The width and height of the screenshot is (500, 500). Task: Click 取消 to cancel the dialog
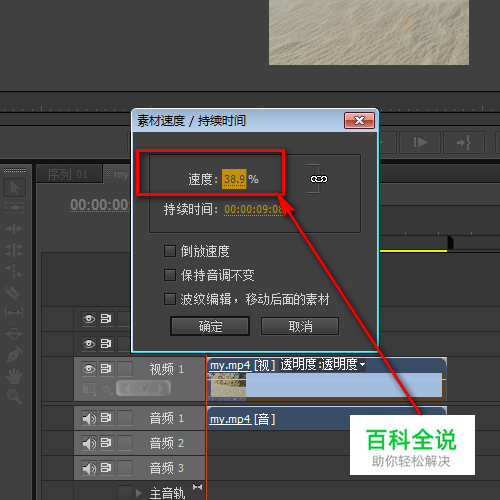300,326
